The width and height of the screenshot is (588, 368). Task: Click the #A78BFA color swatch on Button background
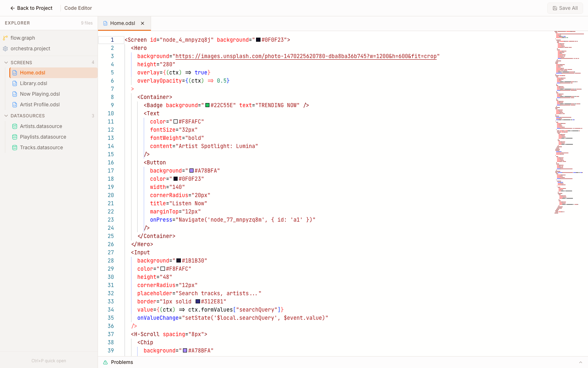click(x=192, y=171)
